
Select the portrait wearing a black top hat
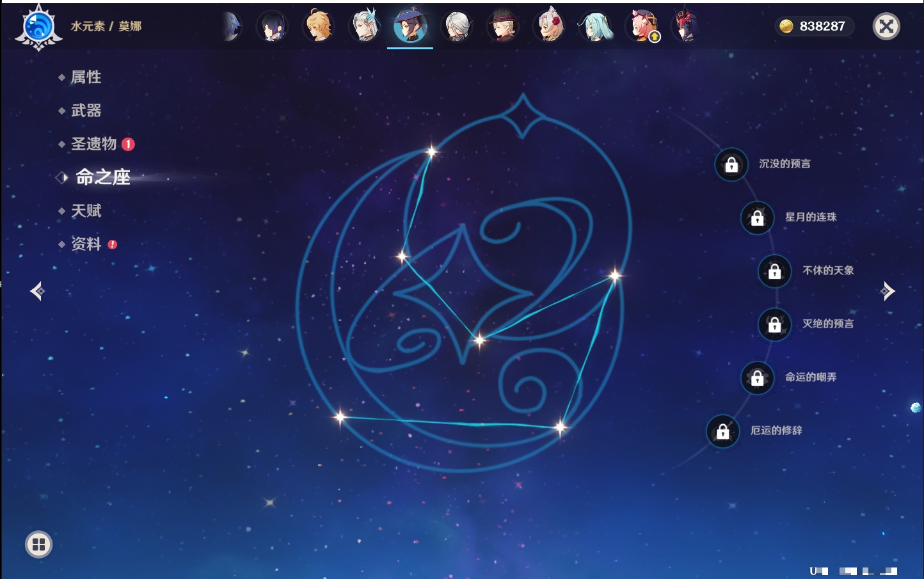click(503, 26)
